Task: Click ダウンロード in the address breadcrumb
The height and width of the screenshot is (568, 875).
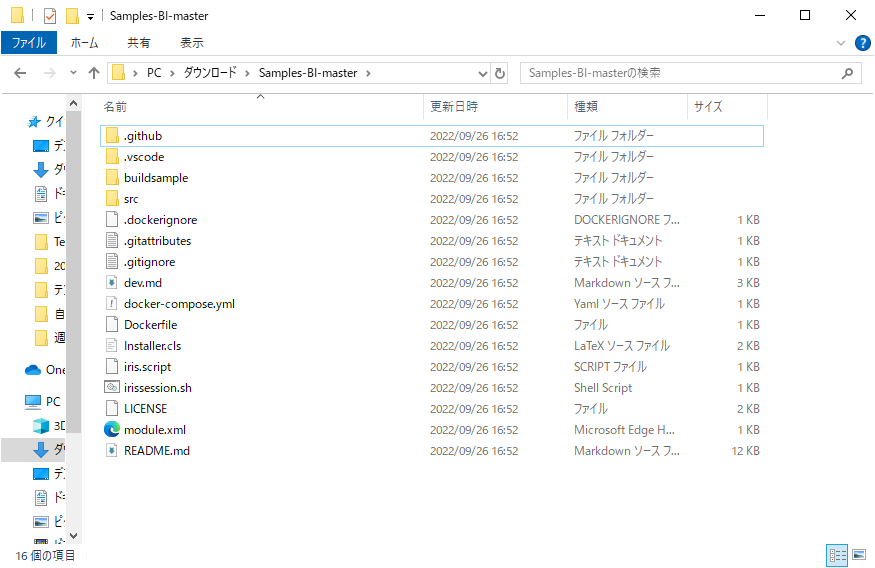Action: pyautogui.click(x=210, y=73)
